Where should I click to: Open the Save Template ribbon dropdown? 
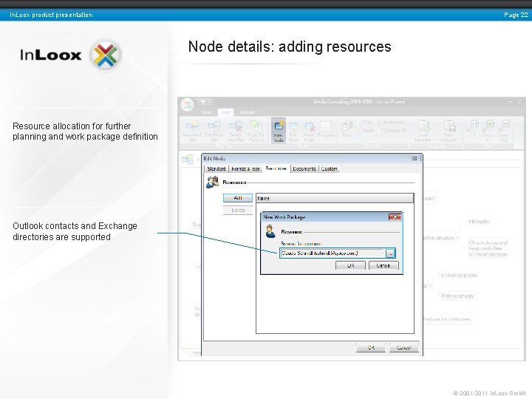[x=449, y=131]
